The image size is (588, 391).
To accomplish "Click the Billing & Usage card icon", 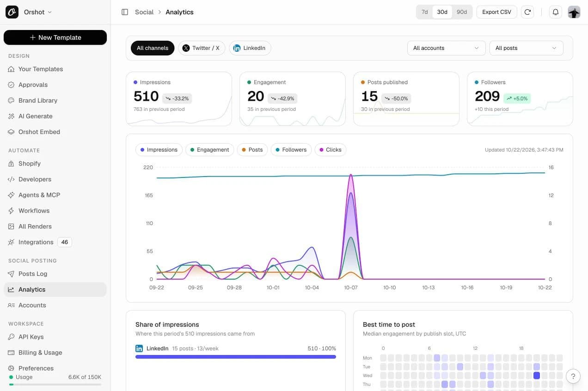I will pyautogui.click(x=12, y=353).
